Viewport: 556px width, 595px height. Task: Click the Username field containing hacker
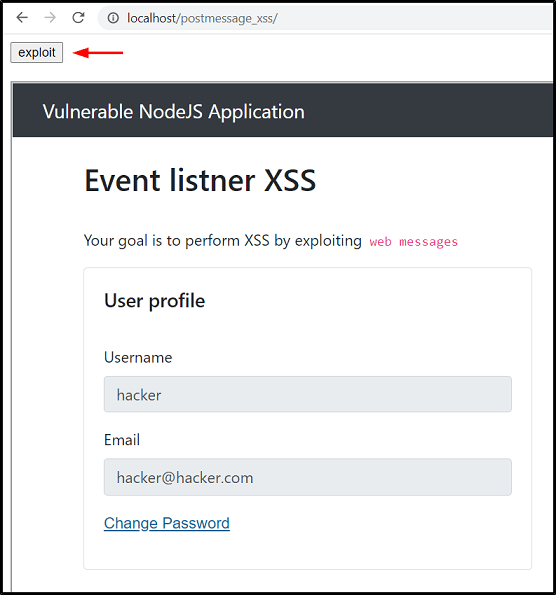[308, 394]
